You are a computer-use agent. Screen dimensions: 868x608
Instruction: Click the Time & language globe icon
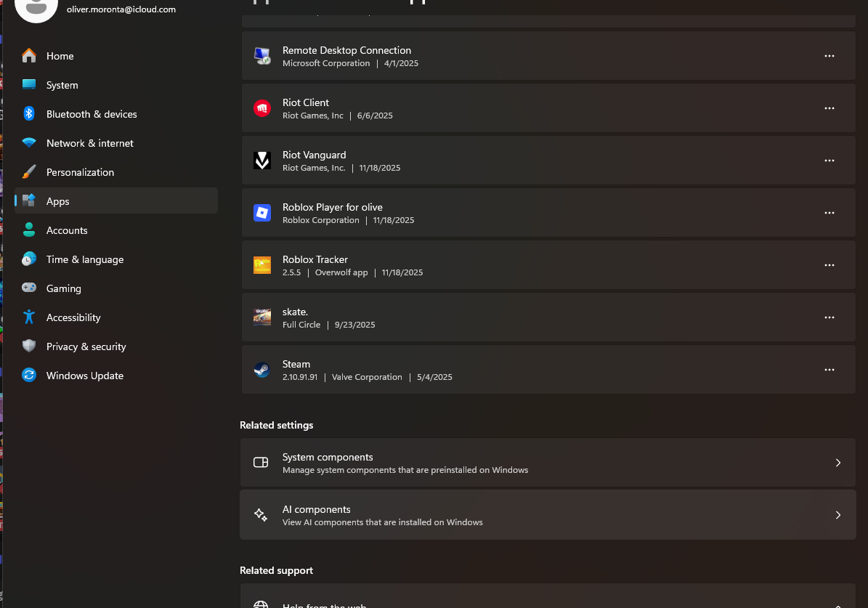click(29, 259)
